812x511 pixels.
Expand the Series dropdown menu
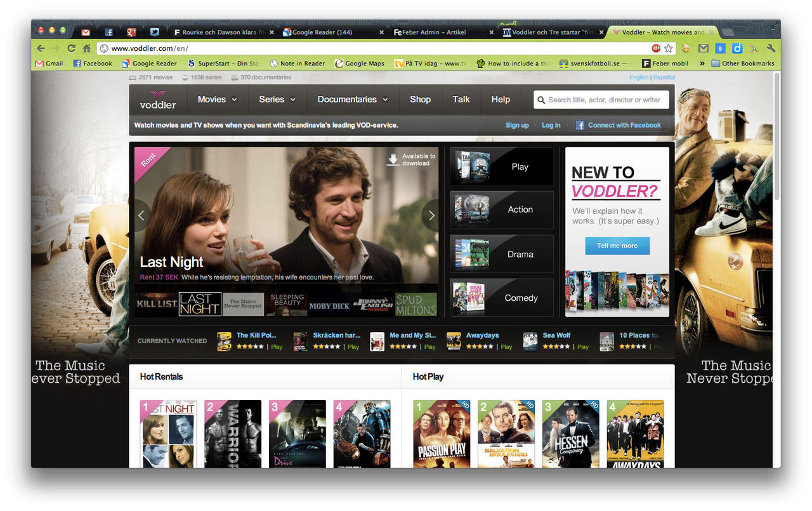pyautogui.click(x=277, y=100)
